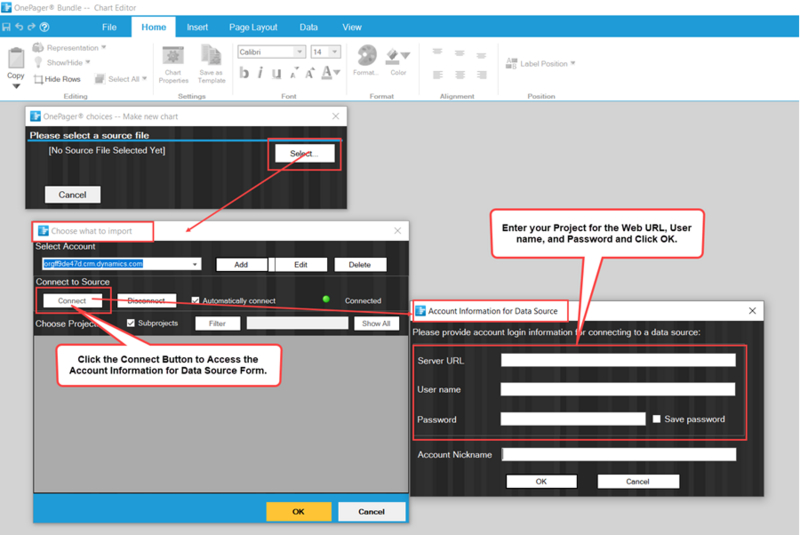Open Chart Properties in the ribbon

click(173, 65)
